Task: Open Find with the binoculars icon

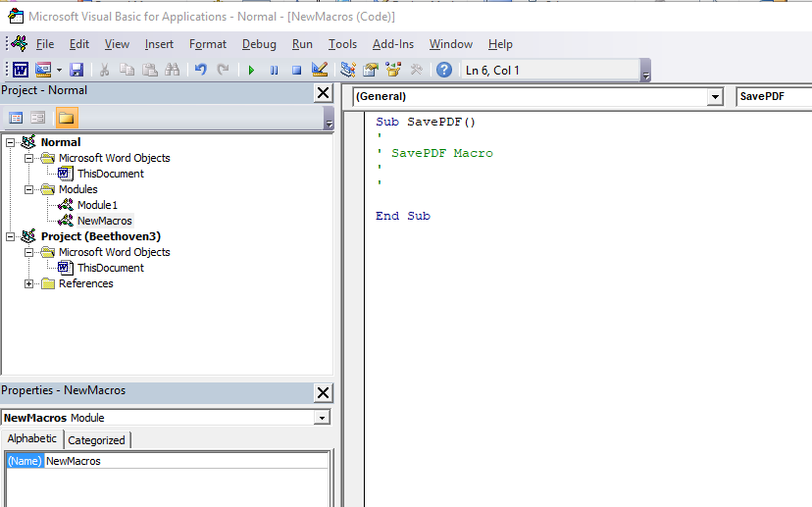Action: pyautogui.click(x=172, y=70)
